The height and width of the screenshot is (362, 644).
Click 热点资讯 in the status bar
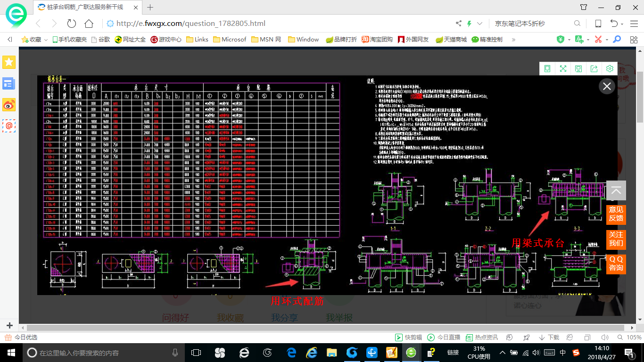pos(482,337)
